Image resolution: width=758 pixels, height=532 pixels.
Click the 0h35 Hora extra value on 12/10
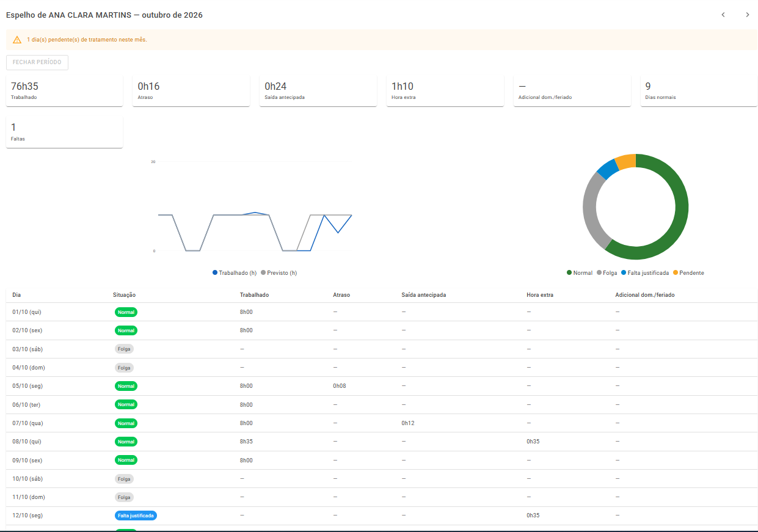coord(533,516)
